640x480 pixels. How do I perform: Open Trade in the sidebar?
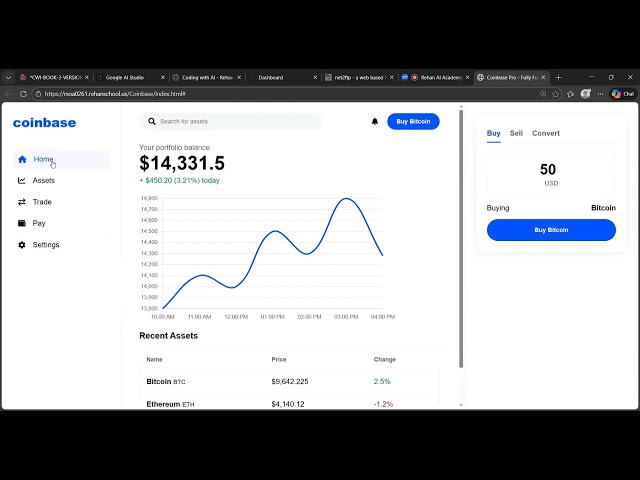click(x=61, y=202)
